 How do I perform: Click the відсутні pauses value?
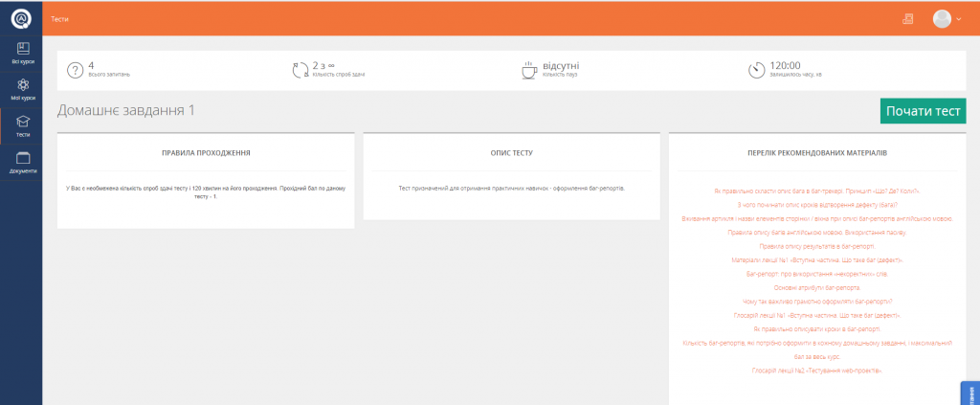click(561, 65)
